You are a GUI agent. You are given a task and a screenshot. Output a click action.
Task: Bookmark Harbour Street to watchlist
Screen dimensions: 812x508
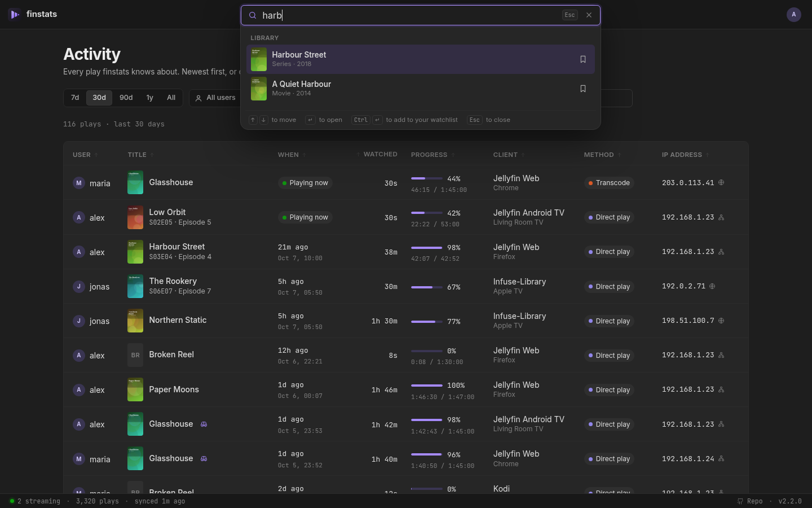click(x=583, y=59)
